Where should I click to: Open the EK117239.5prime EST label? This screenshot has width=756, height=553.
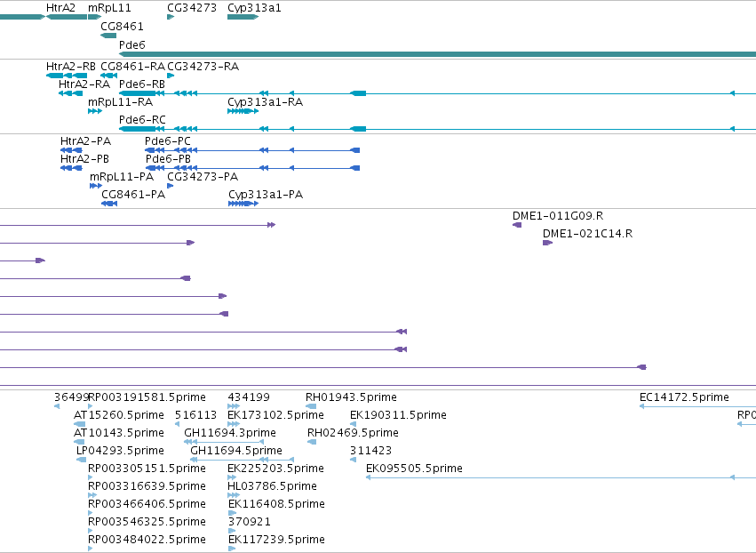[277, 540]
